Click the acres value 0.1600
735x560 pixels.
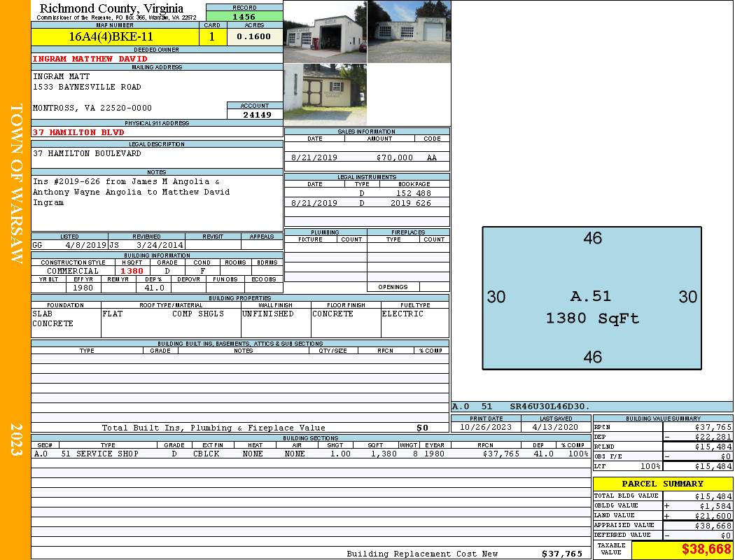coord(253,36)
